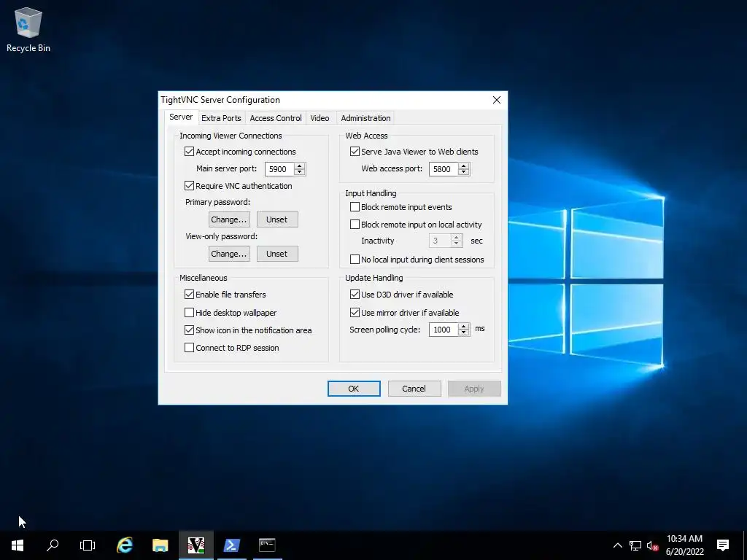Image resolution: width=747 pixels, height=560 pixels.
Task: Switch to the Administration tab
Action: [365, 118]
